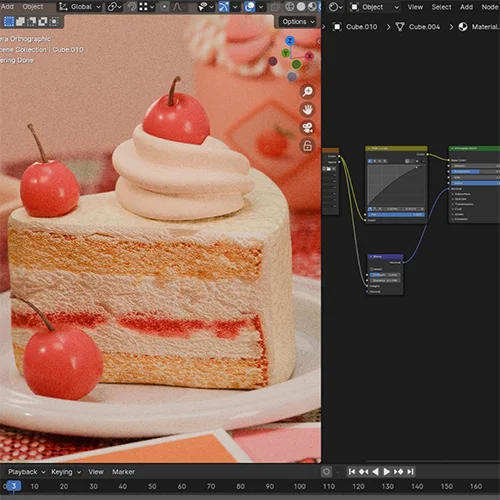Expand the Subsurface panel in Principled BSDF
Screen dimensions: 500x500
click(462, 194)
